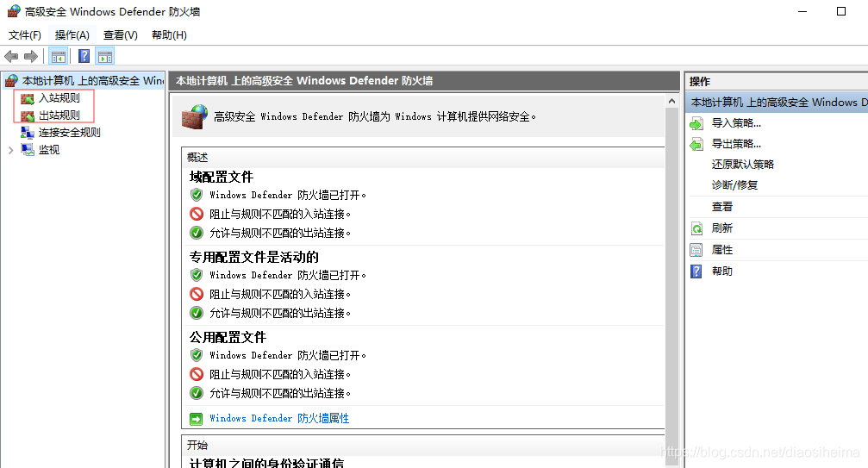The height and width of the screenshot is (468, 868).
Task: Click the 专用配置文件是活动的 heading
Action: point(254,257)
